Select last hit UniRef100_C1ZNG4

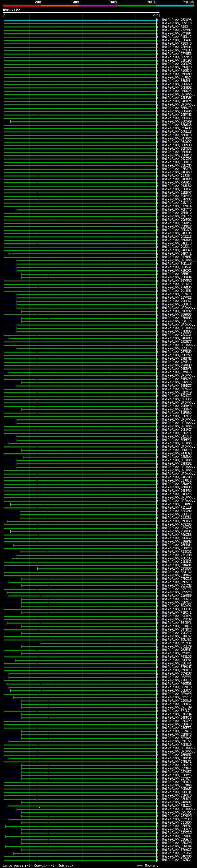tap(177, 860)
